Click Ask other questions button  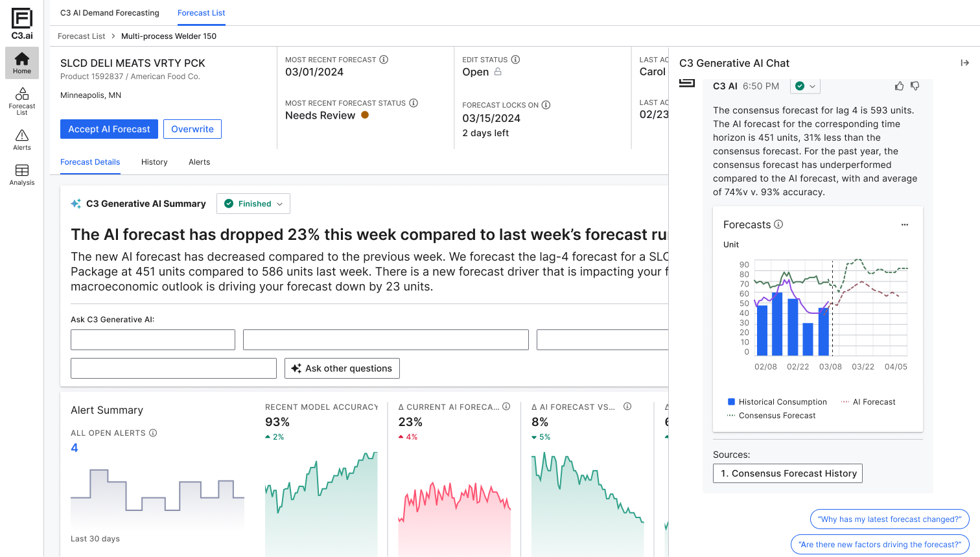pos(342,368)
